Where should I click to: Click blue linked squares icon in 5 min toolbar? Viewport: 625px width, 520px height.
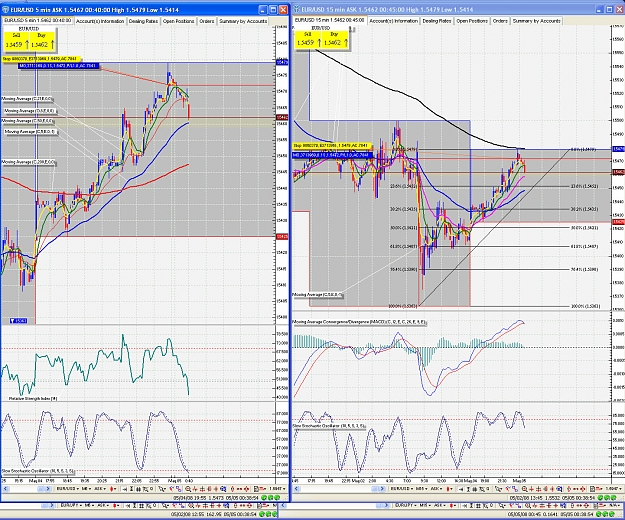[179, 489]
